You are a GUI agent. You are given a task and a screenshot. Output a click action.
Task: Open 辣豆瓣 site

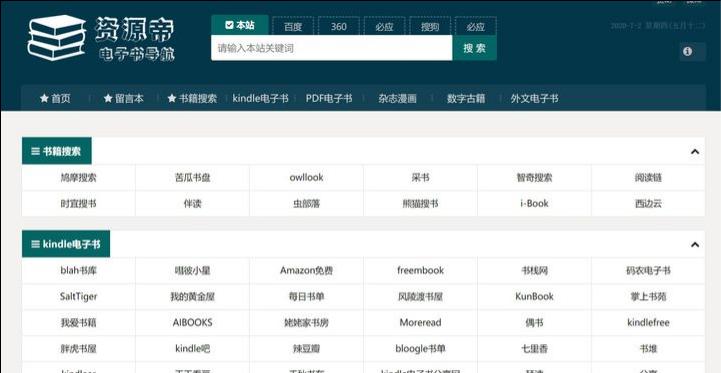306,349
